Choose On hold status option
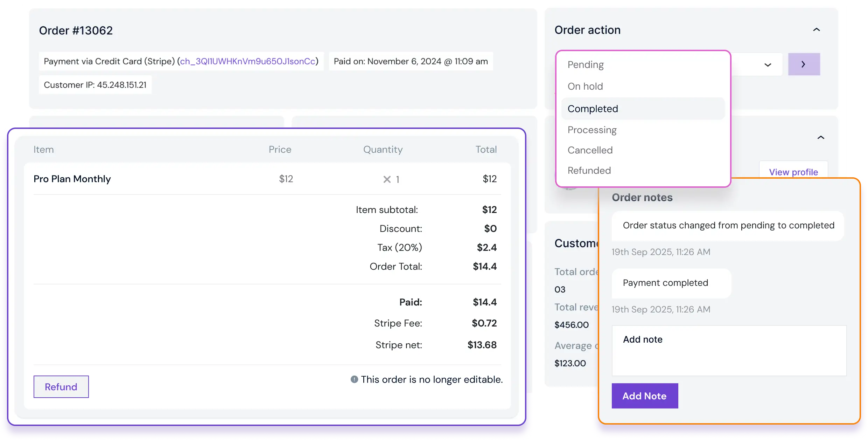The height and width of the screenshot is (440, 868). [585, 87]
